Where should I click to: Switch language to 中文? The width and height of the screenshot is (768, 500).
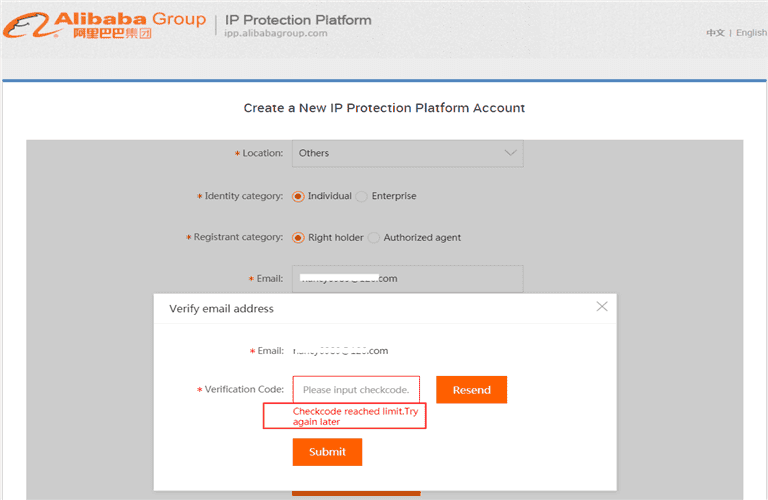click(x=715, y=33)
